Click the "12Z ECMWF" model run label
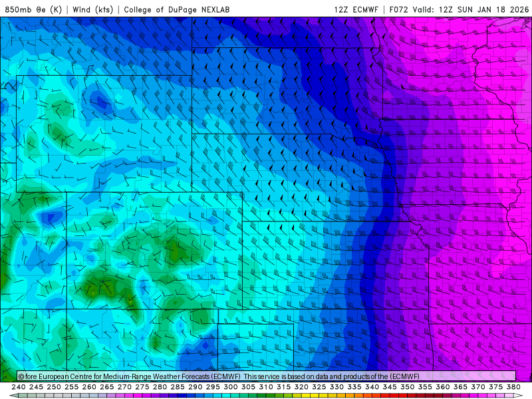 point(356,9)
